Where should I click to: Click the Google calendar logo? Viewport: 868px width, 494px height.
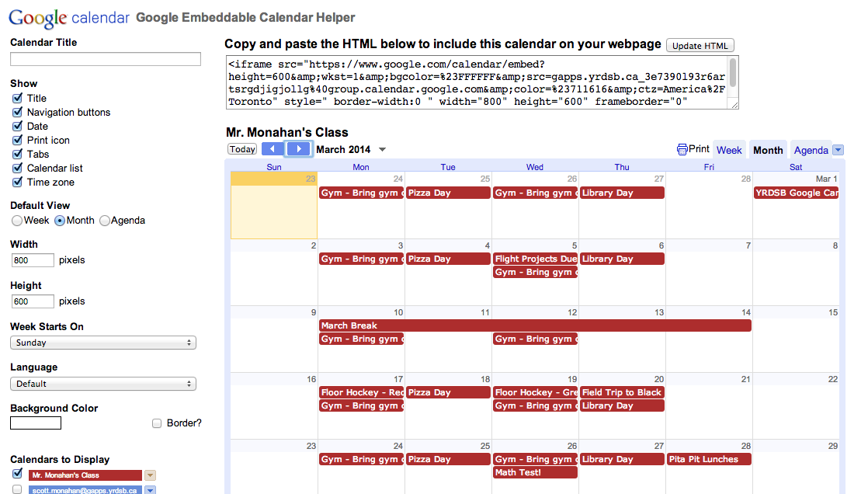click(x=69, y=18)
